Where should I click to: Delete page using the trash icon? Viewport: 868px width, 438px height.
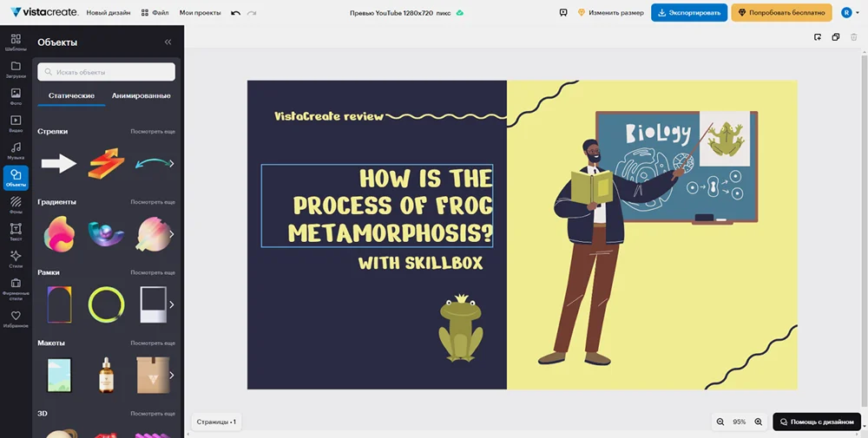point(854,37)
